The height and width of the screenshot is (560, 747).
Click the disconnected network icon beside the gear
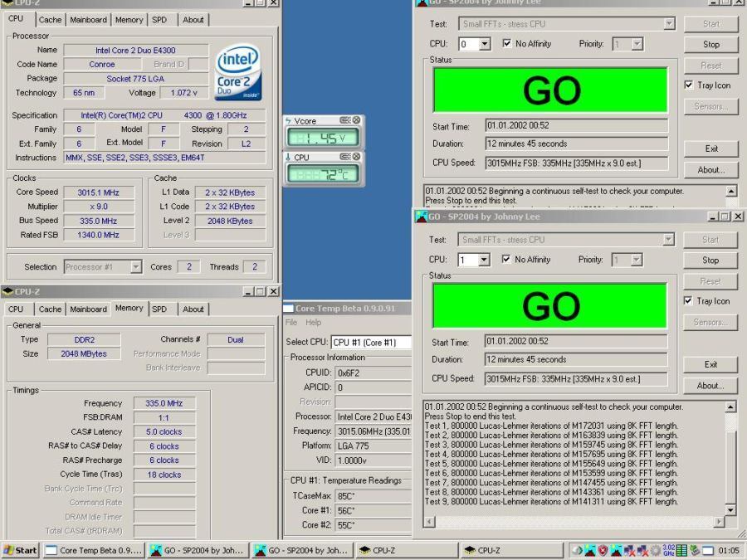642,551
